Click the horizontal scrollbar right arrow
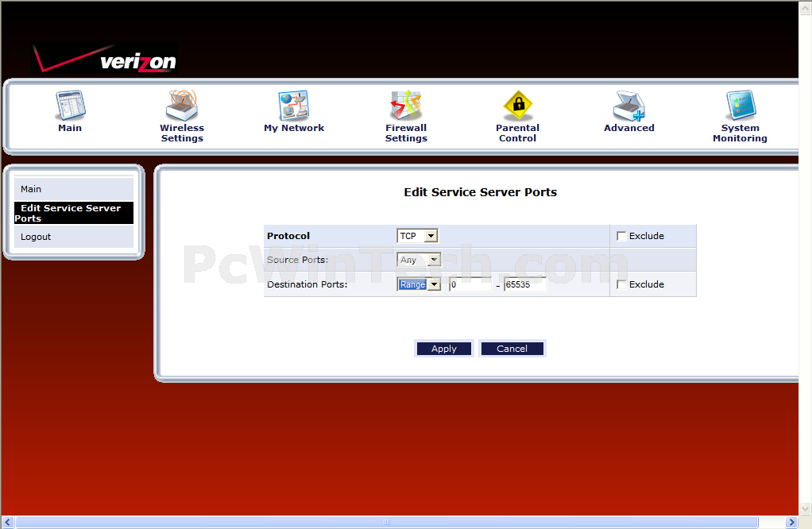 click(791, 523)
